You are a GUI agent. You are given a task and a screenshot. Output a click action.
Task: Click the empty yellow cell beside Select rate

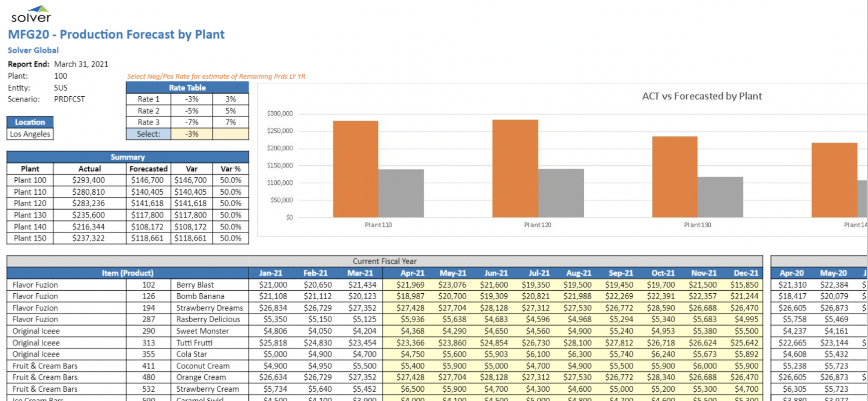pyautogui.click(x=231, y=134)
